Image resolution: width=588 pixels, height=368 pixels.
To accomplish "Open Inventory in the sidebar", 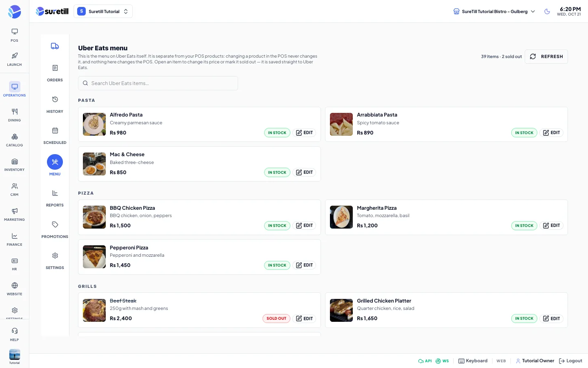I will pyautogui.click(x=14, y=164).
